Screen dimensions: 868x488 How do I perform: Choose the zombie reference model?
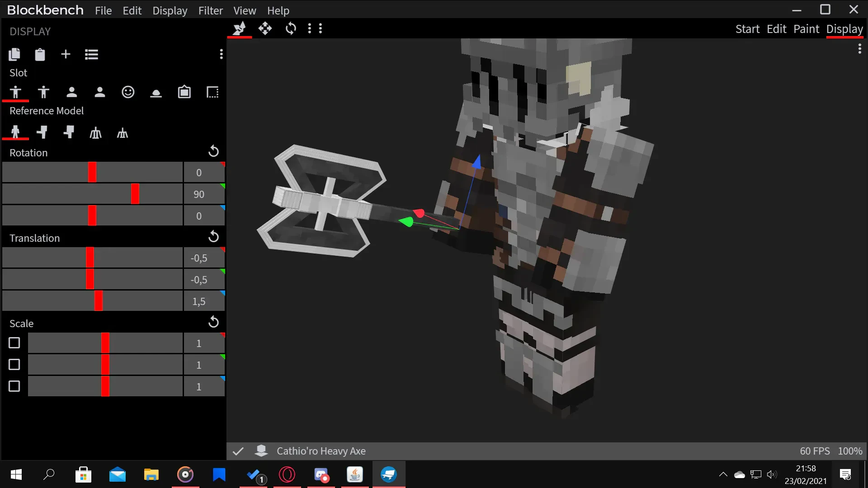click(42, 132)
